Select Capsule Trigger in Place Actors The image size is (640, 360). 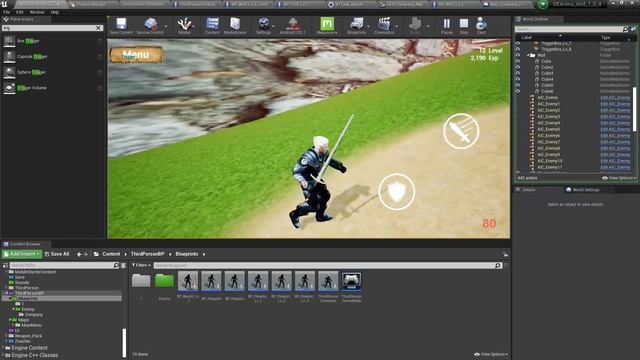click(x=52, y=56)
